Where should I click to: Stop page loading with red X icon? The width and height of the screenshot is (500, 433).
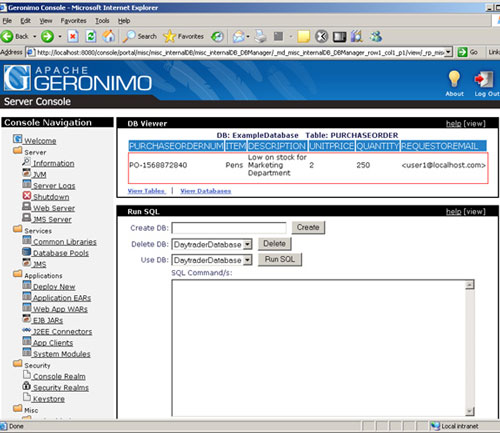(73, 36)
